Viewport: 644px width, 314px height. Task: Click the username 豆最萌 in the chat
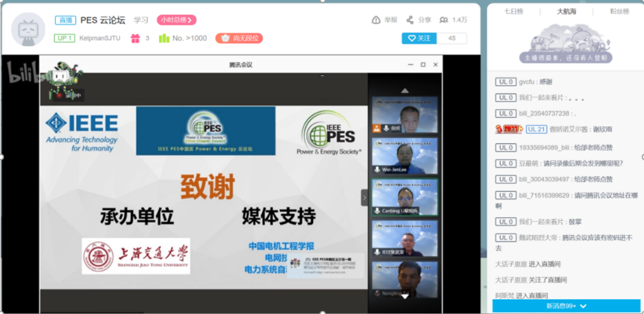pyautogui.click(x=529, y=163)
